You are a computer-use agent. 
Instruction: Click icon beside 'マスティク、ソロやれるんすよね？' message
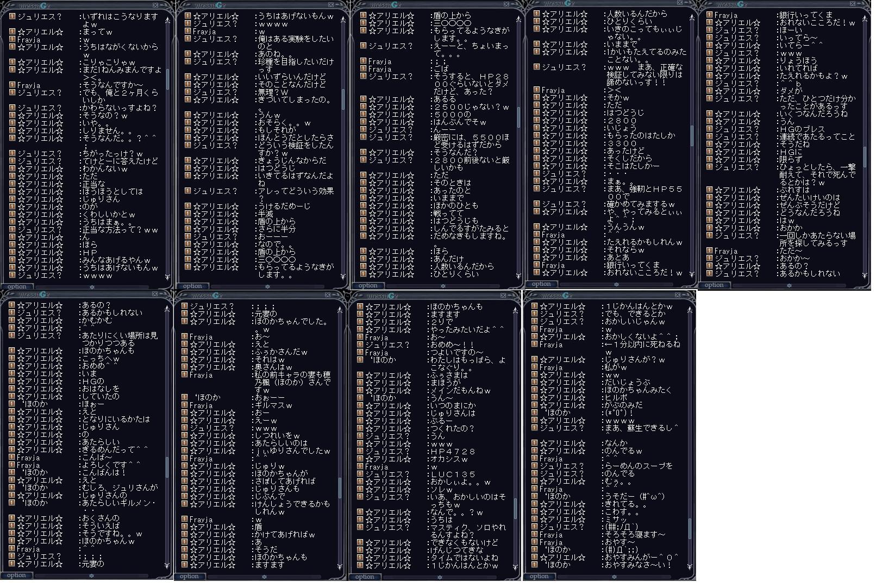coord(360,527)
